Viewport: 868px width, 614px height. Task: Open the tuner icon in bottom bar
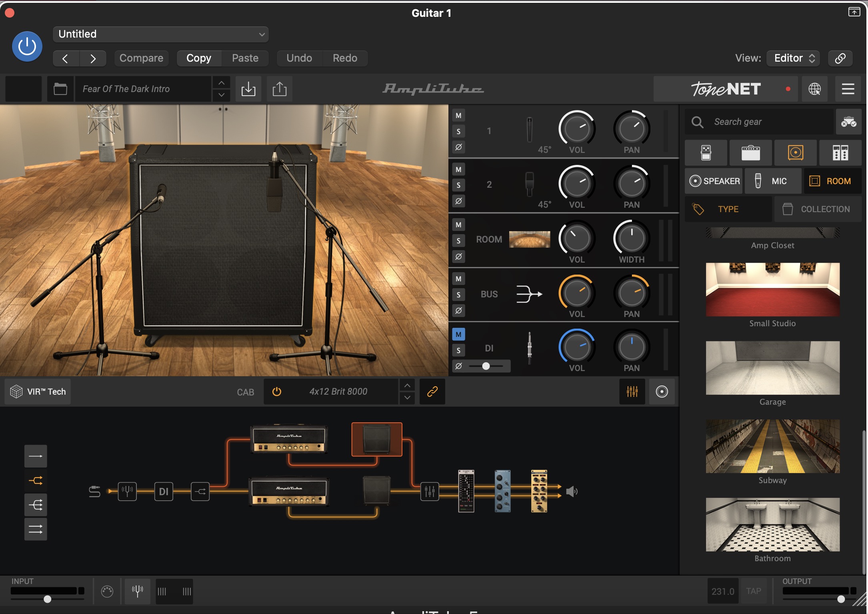click(137, 591)
